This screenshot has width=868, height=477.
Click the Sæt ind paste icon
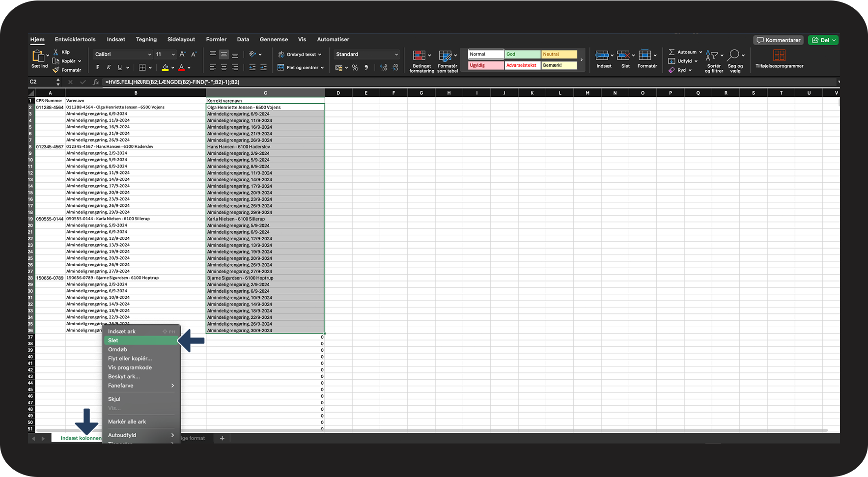[x=38, y=56]
